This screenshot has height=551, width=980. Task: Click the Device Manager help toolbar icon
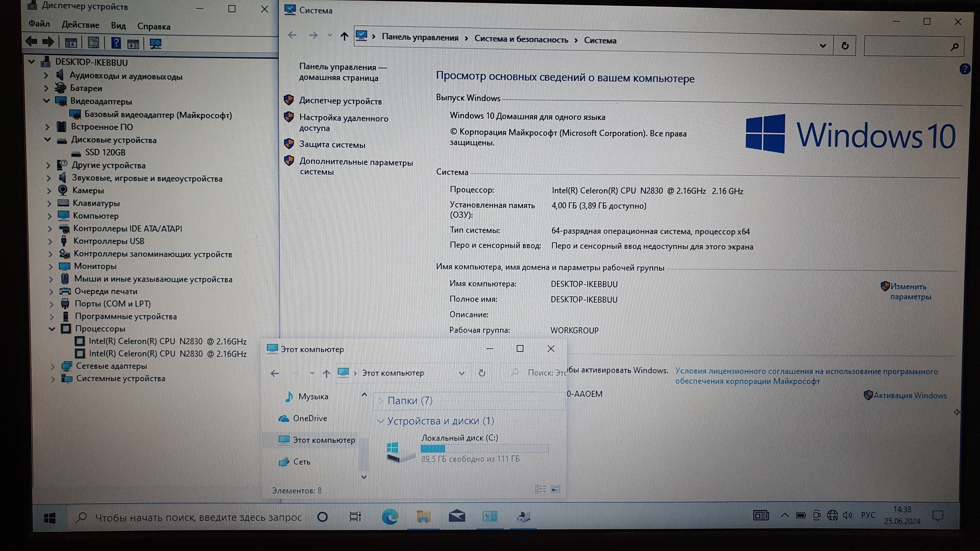tap(116, 43)
